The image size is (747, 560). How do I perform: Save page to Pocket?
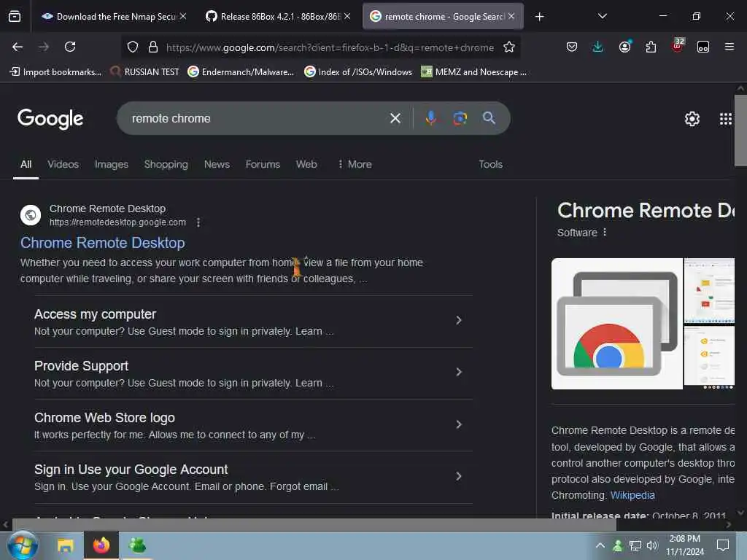pos(572,47)
